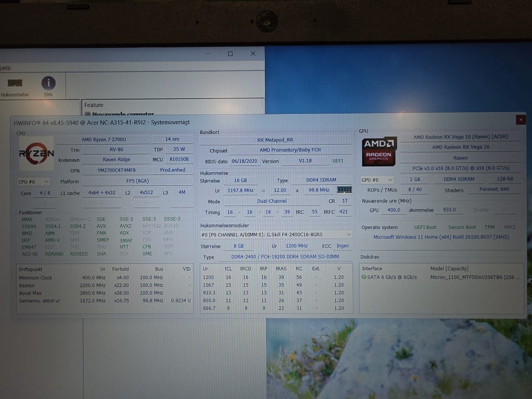Maximize the HWiNFO main window

point(231,54)
